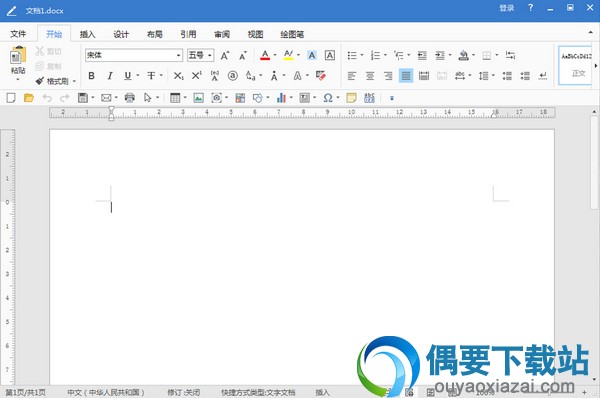Image resolution: width=600 pixels, height=398 pixels.
Task: Click the enclosed character icon
Action: pyautogui.click(x=233, y=76)
